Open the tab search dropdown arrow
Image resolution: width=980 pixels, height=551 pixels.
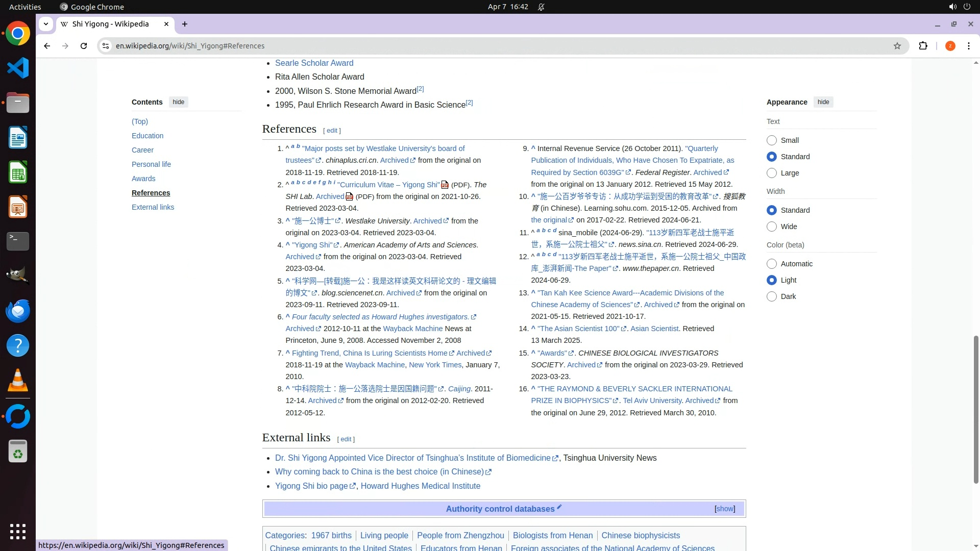coord(46,24)
